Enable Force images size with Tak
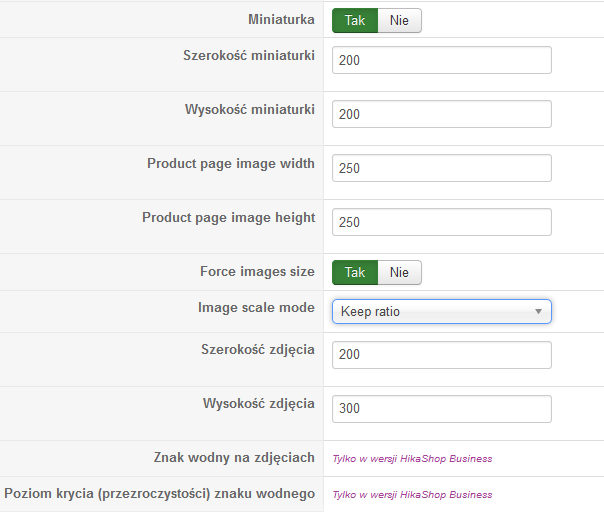 point(355,272)
